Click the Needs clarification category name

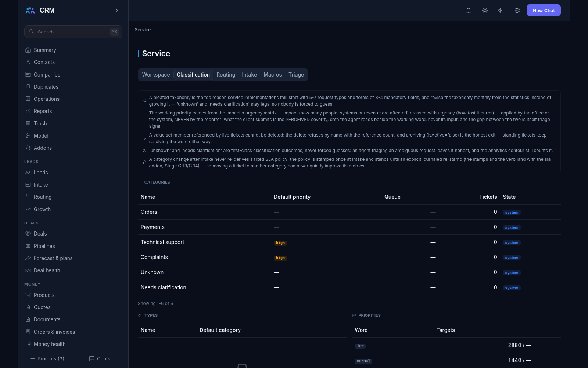(x=164, y=287)
